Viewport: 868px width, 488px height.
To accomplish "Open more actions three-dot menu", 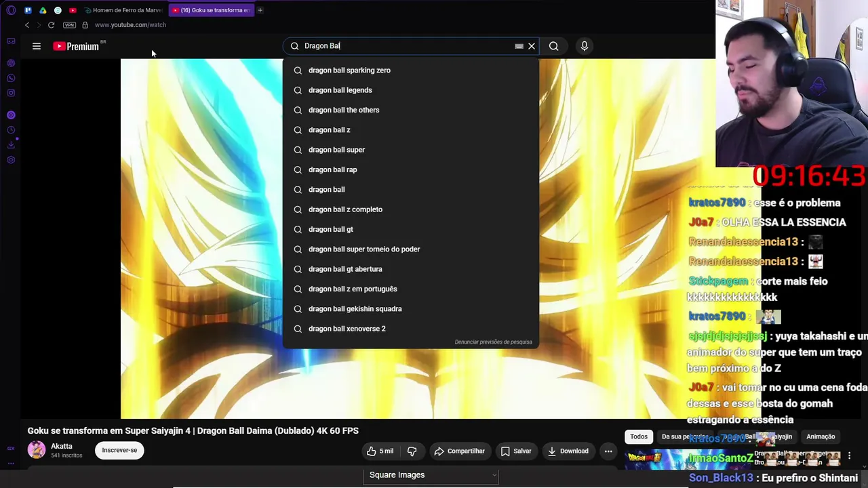I will pyautogui.click(x=608, y=451).
